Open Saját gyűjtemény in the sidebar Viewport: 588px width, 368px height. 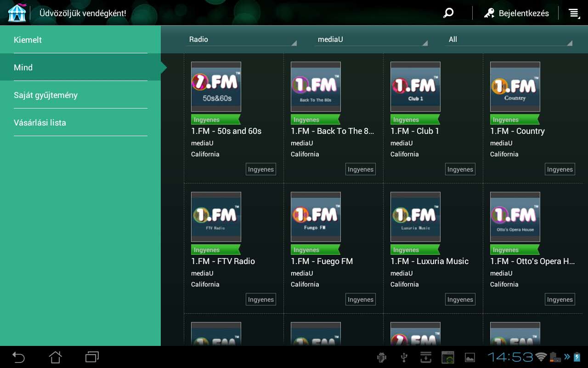tap(80, 95)
